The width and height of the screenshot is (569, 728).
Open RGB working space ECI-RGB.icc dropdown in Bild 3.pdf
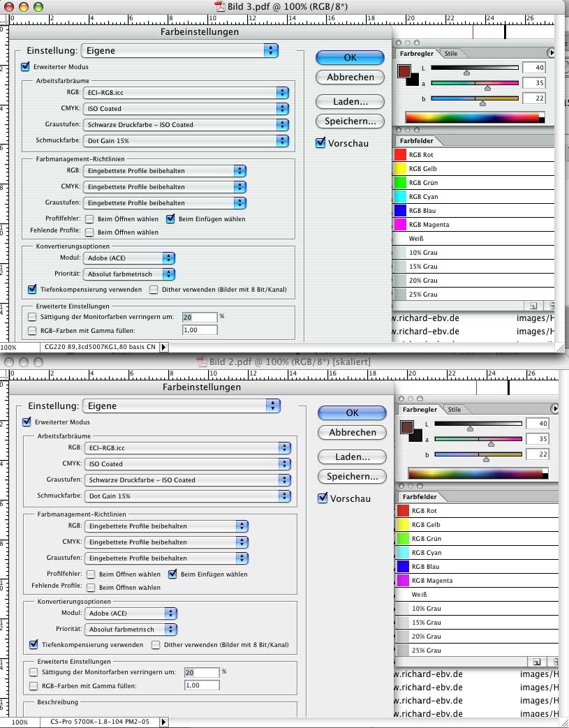coord(186,92)
